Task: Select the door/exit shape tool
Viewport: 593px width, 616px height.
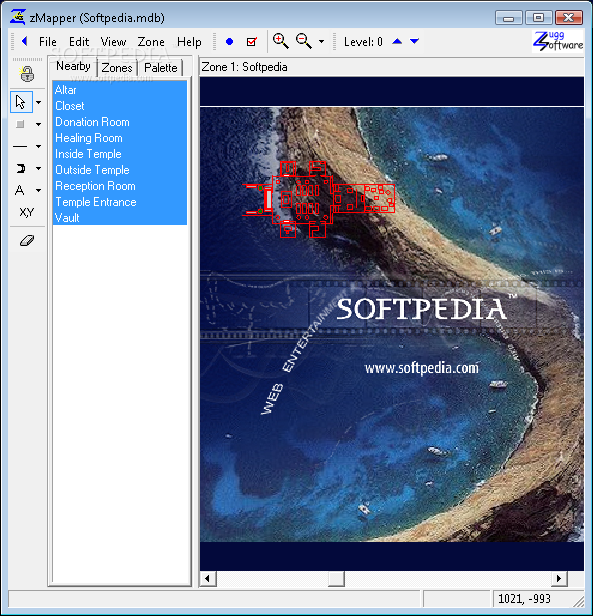Action: (20, 169)
